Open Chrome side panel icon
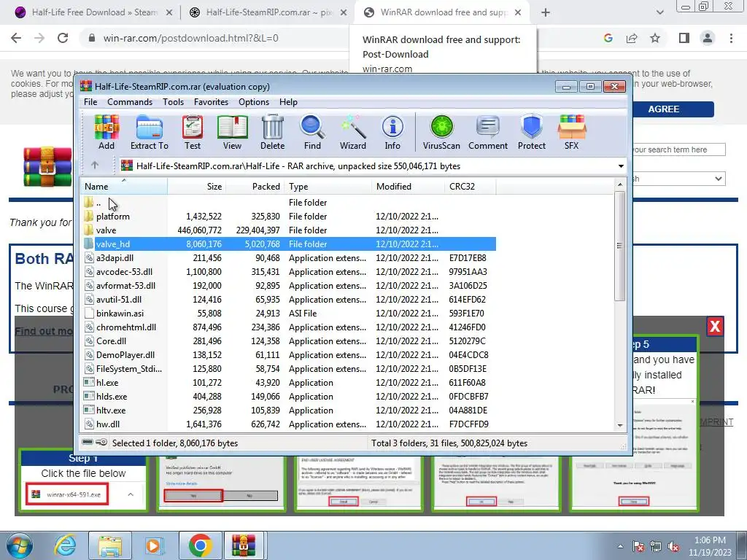The image size is (747, 560). pos(684,38)
